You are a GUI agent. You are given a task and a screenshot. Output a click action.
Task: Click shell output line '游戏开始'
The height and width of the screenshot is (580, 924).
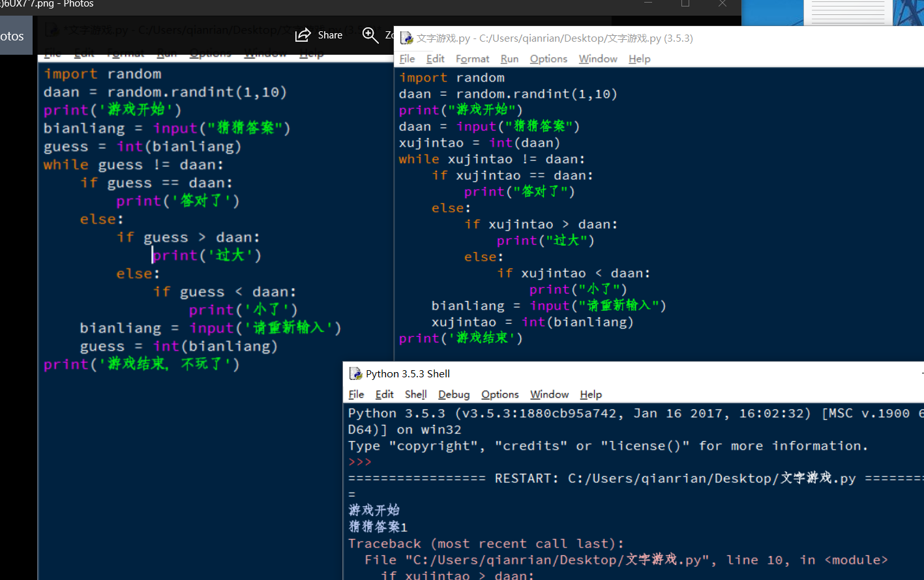point(374,510)
